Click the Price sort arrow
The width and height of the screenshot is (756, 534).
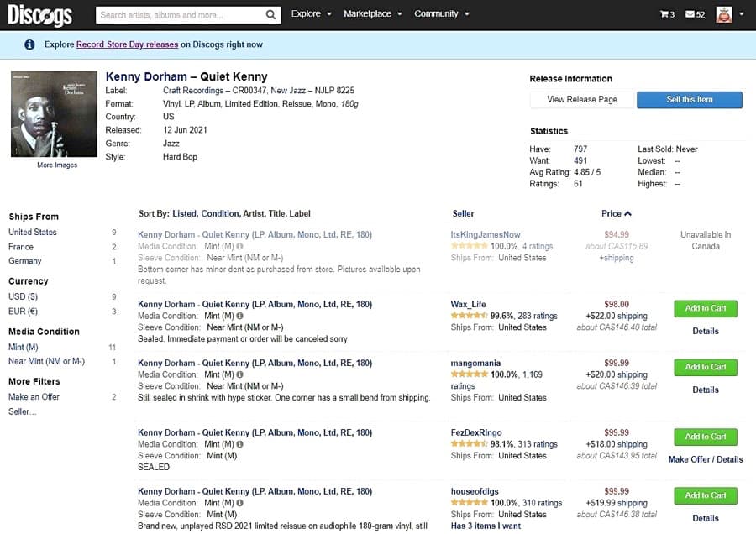[x=628, y=213]
